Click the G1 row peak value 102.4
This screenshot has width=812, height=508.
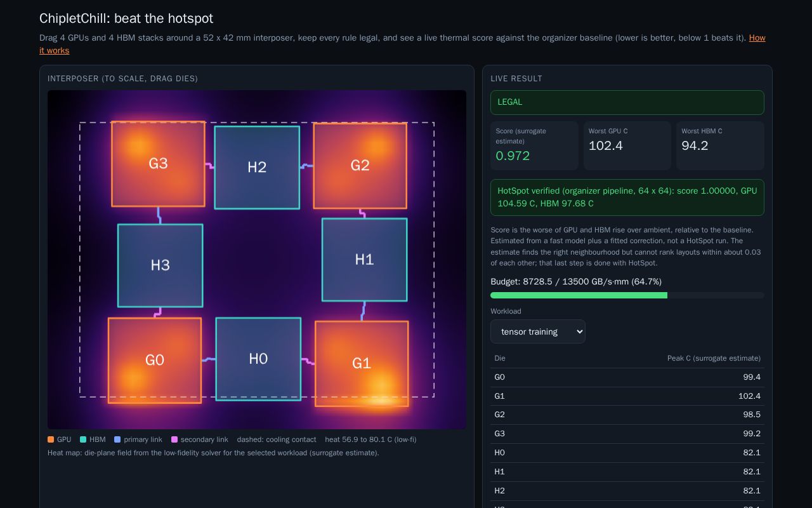749,396
